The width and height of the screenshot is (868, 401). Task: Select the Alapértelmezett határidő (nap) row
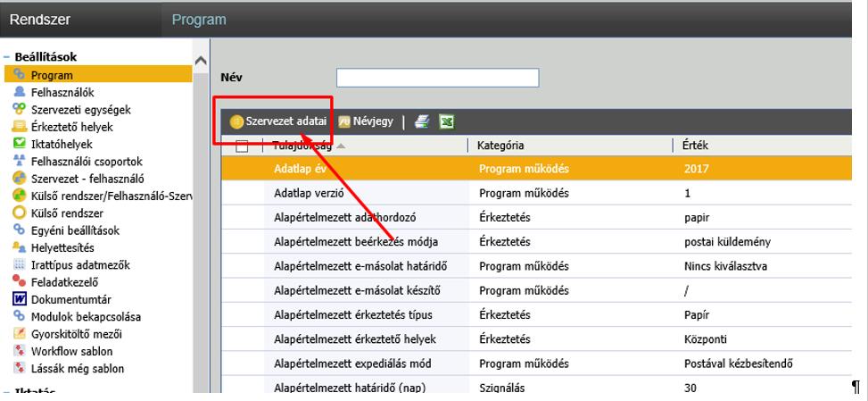tap(536, 386)
